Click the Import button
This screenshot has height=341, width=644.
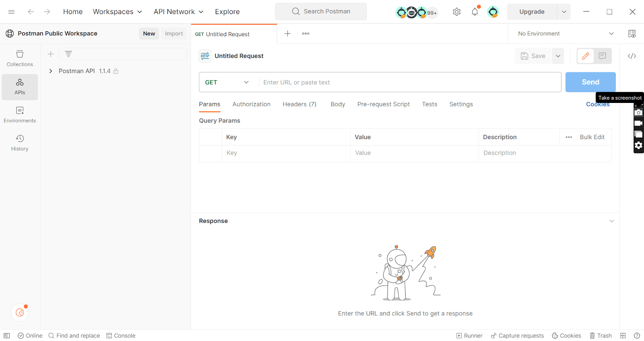174,34
